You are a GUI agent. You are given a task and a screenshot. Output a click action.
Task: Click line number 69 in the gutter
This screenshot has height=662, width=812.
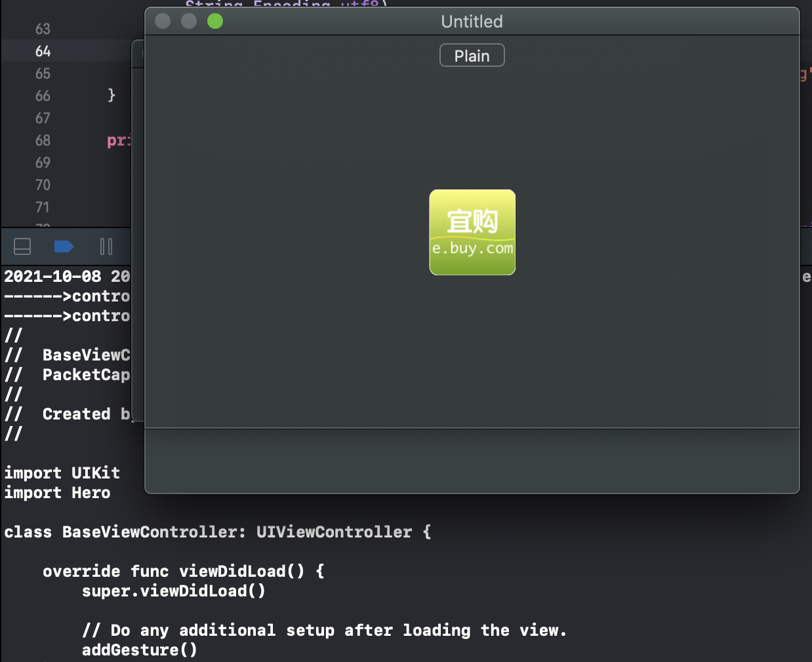point(43,163)
